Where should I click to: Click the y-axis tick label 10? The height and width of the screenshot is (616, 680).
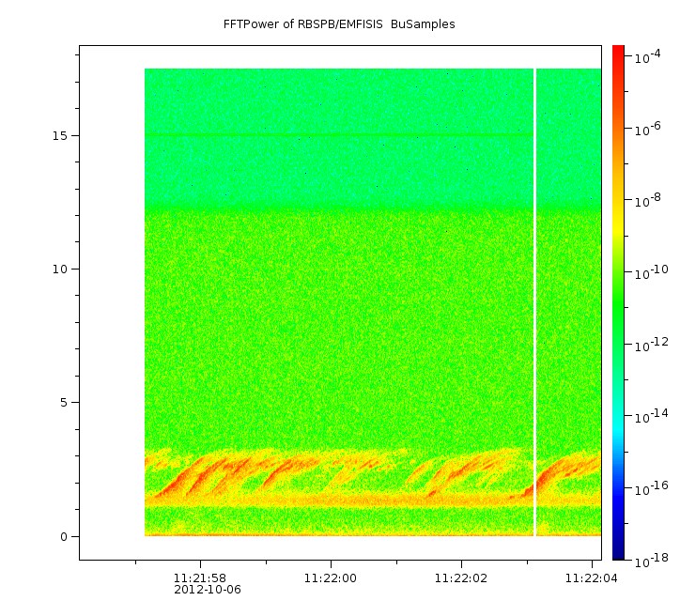tap(59, 269)
